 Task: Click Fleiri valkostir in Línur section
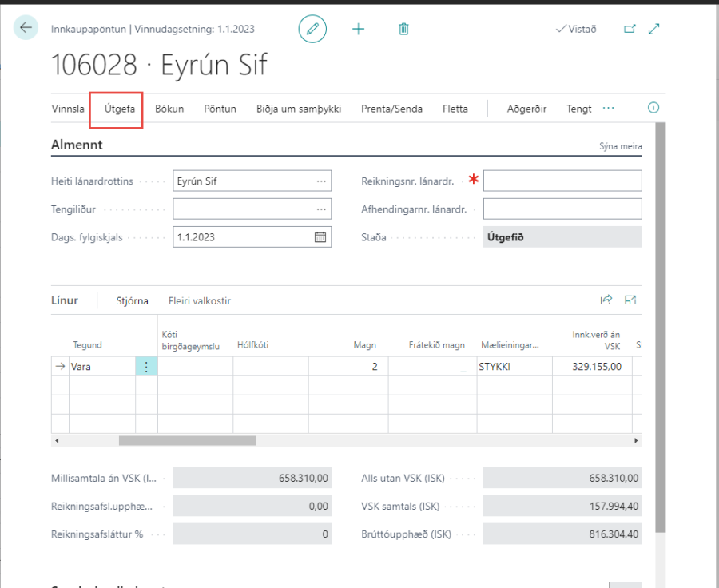click(199, 301)
